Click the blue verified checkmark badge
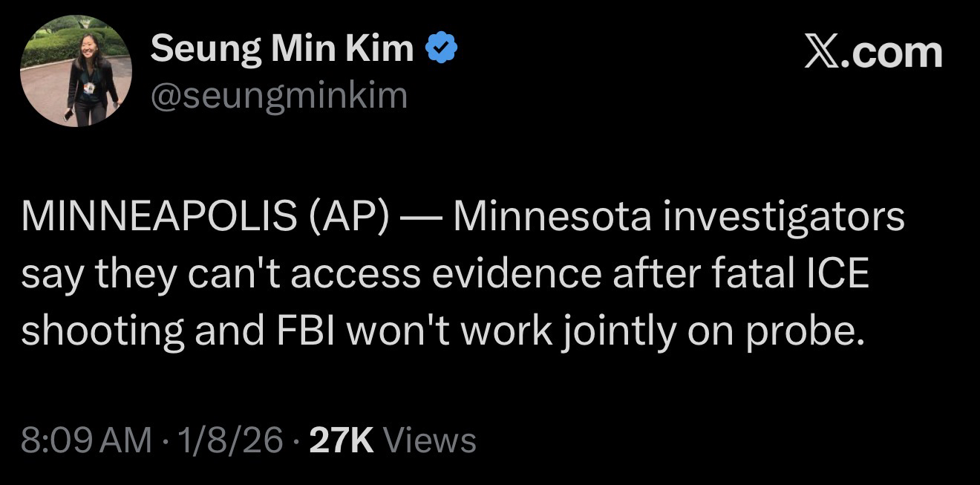The width and height of the screenshot is (980, 485). tap(442, 50)
